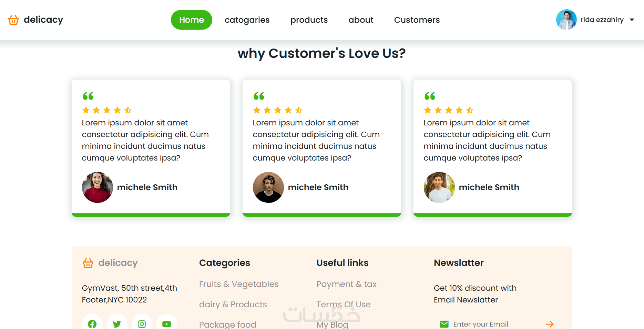Click first testimonial's woman avatar photo

pyautogui.click(x=98, y=187)
